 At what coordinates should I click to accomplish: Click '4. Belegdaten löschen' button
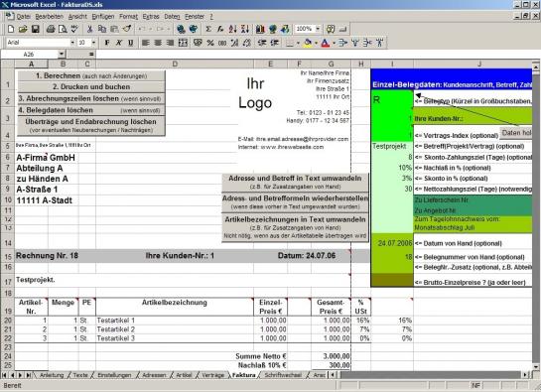click(91, 110)
